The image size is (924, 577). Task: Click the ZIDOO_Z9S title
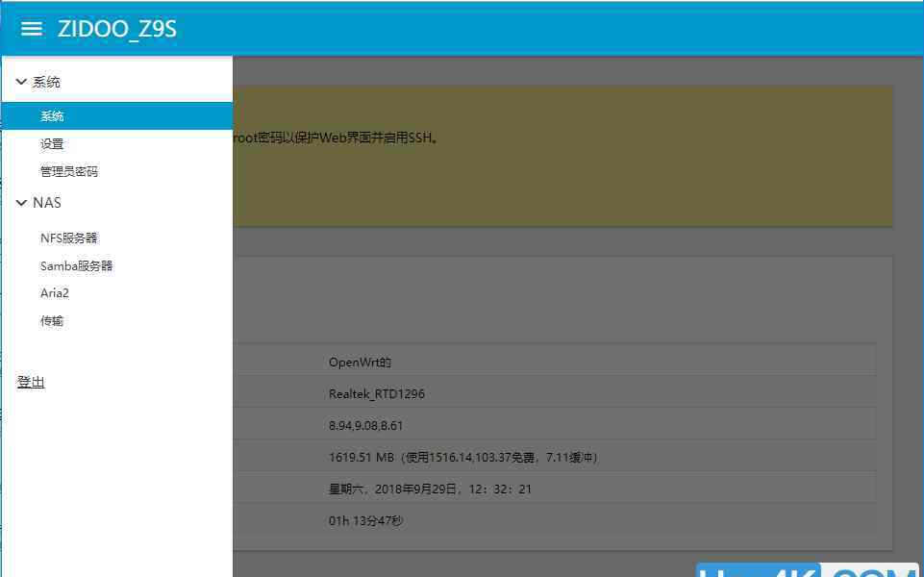tap(117, 29)
